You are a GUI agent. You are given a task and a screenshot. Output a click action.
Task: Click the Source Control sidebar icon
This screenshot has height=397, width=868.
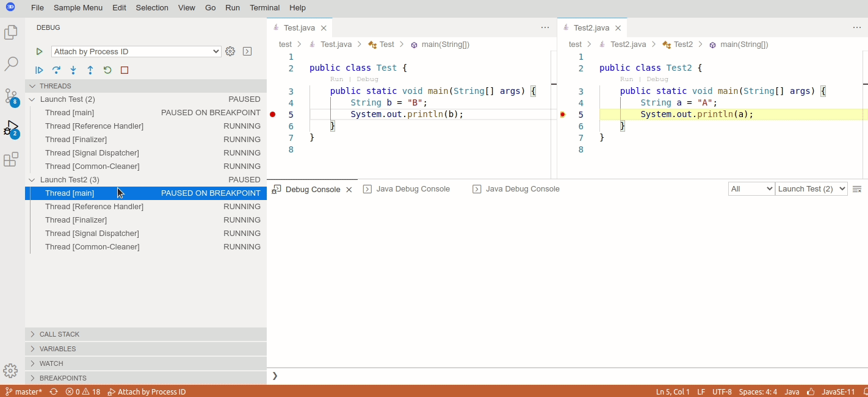point(10,97)
